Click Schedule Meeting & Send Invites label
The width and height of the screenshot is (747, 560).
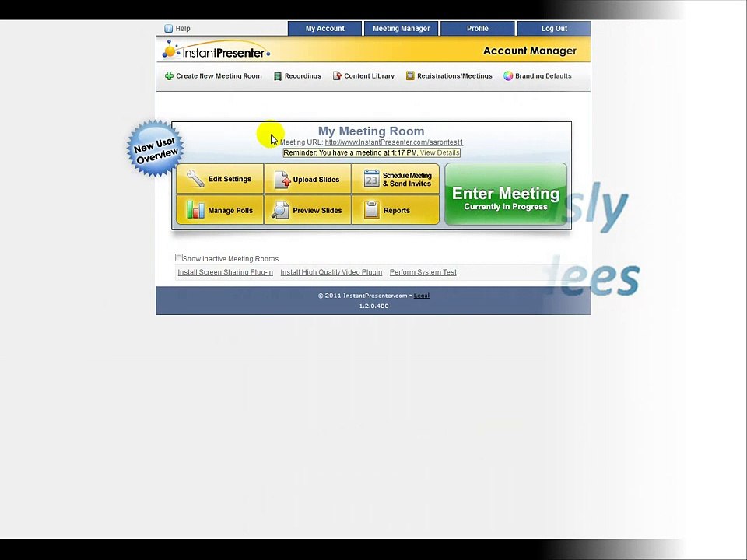click(x=407, y=180)
